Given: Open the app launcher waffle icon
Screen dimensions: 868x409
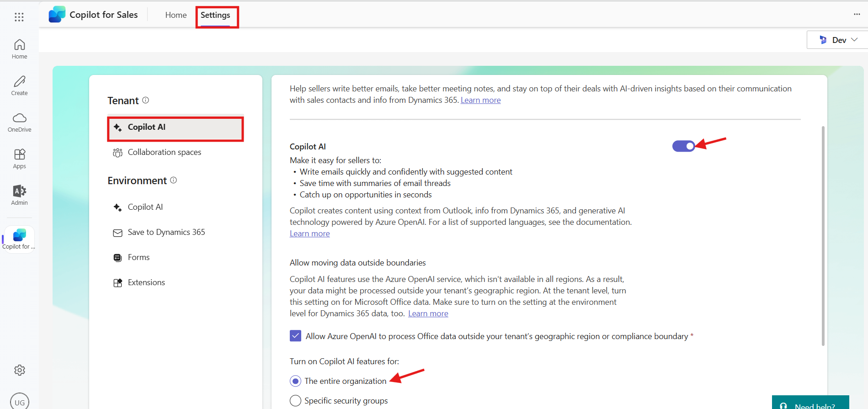Looking at the screenshot, I should click(x=19, y=17).
